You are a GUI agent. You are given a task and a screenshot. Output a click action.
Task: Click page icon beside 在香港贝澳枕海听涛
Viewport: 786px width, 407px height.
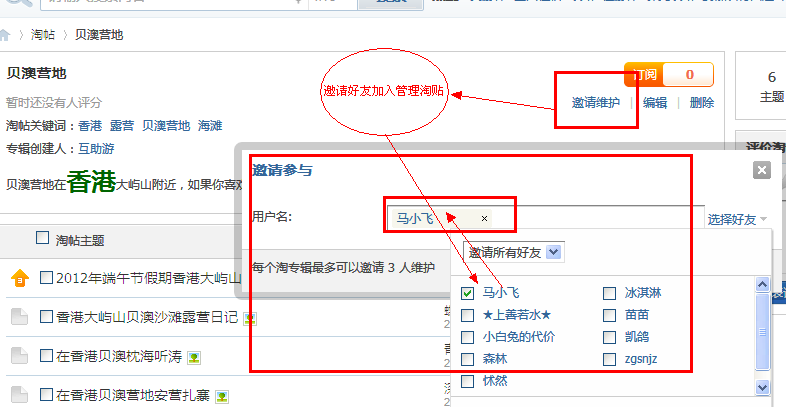coord(19,356)
